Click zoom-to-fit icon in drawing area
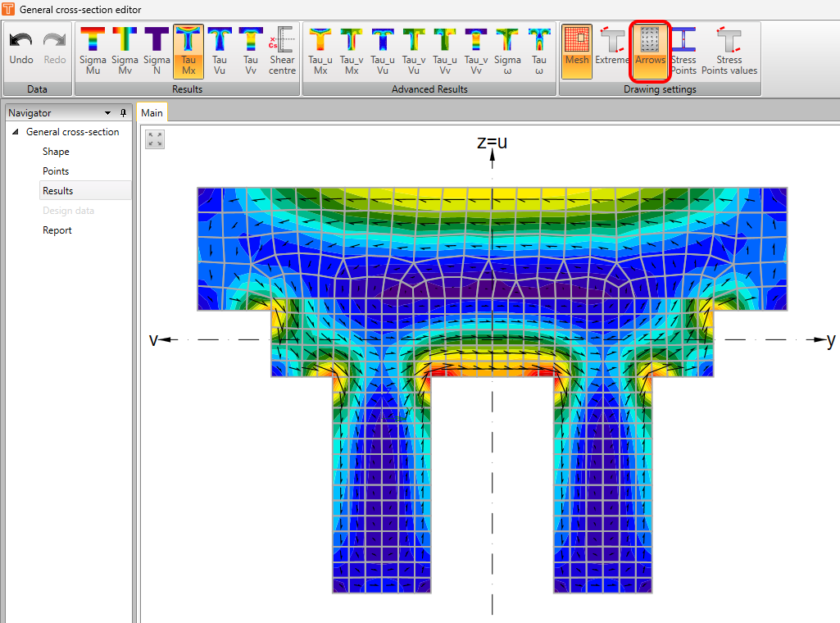 (x=155, y=140)
